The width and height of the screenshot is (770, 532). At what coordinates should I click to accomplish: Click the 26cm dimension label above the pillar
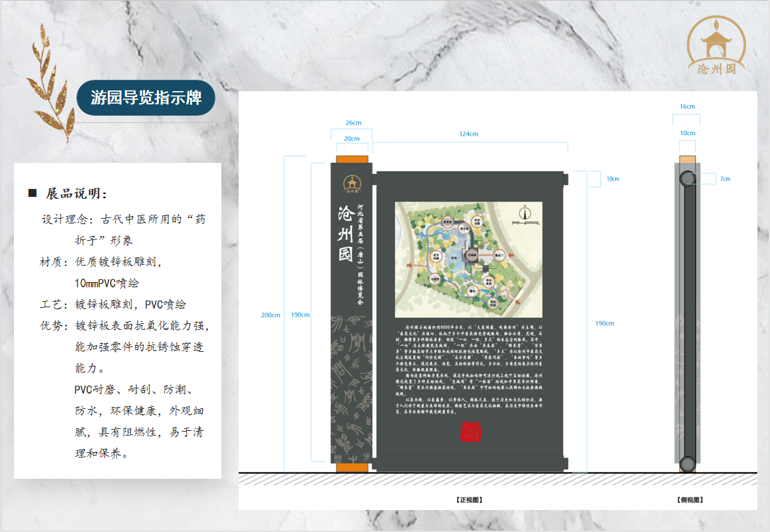point(353,122)
